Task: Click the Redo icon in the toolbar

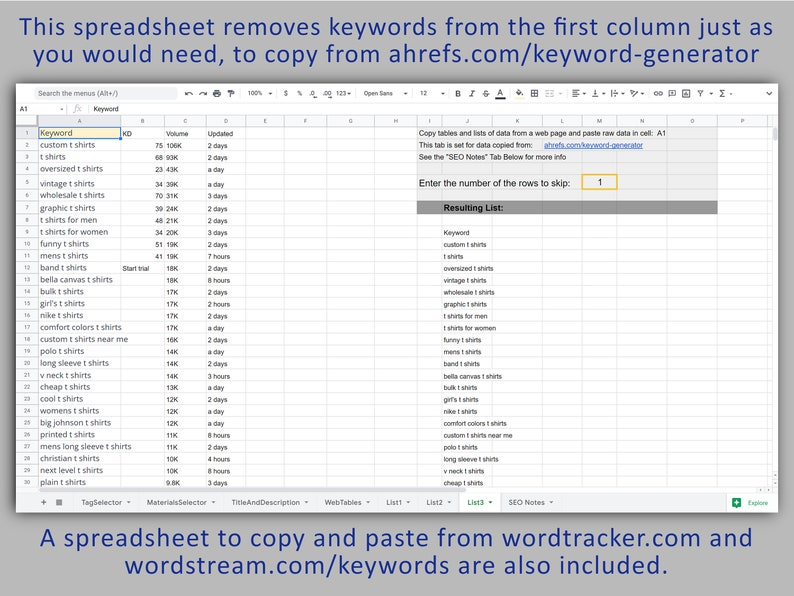Action: pos(203,94)
